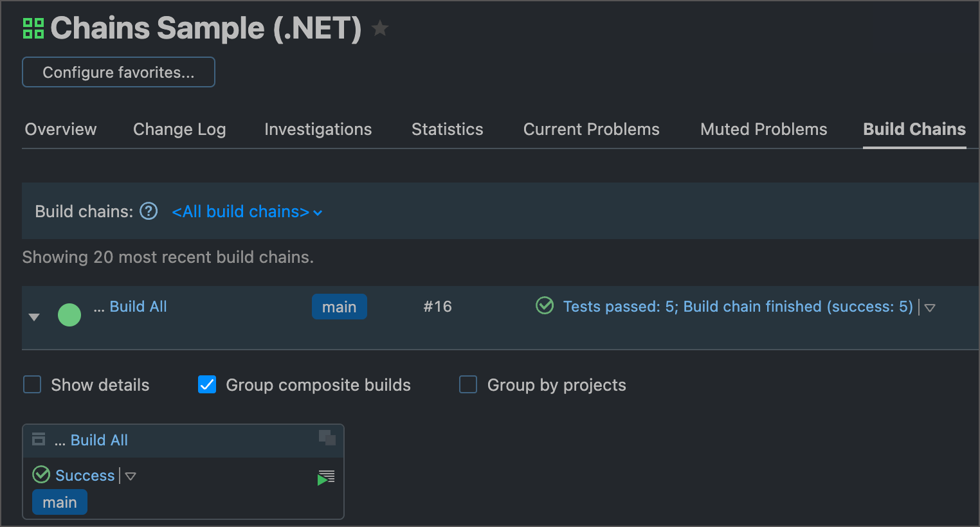Open the Build All configuration link

pyautogui.click(x=138, y=306)
